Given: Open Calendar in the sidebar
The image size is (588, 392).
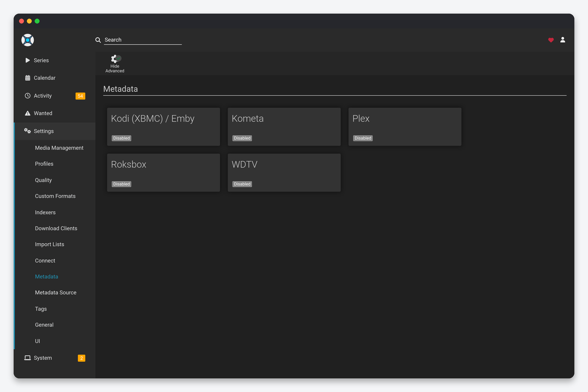Looking at the screenshot, I should [55, 78].
